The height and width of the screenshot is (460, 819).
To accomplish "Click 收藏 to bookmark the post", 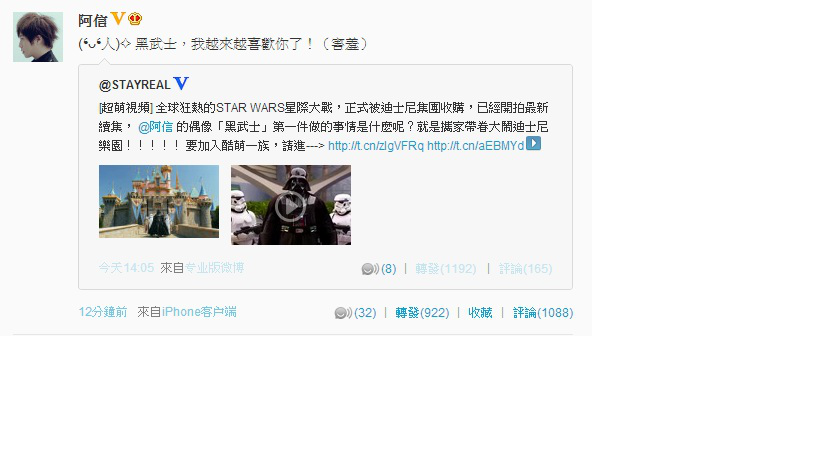I will pos(480,313).
